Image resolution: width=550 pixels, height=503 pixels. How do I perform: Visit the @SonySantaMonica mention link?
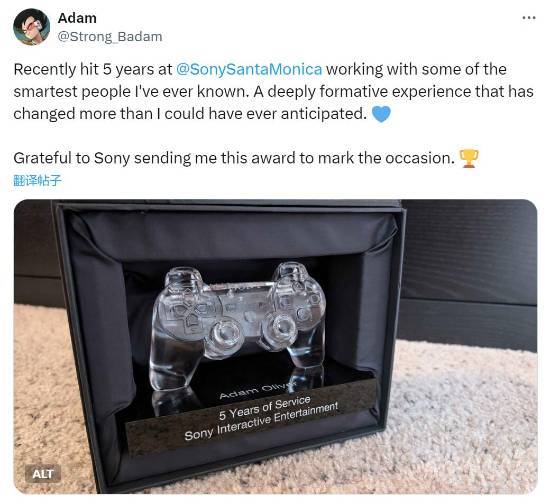click(x=249, y=69)
